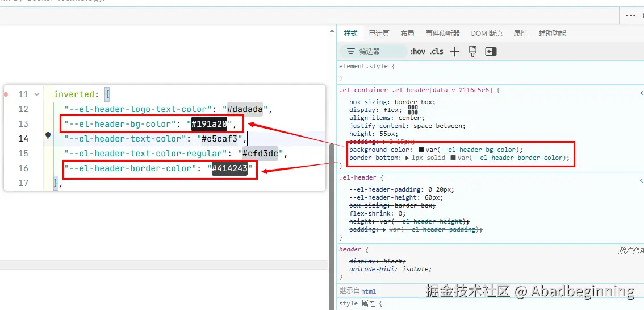Collapse the inverted block with fold chevron
This screenshot has height=310, width=644.
(36, 94)
